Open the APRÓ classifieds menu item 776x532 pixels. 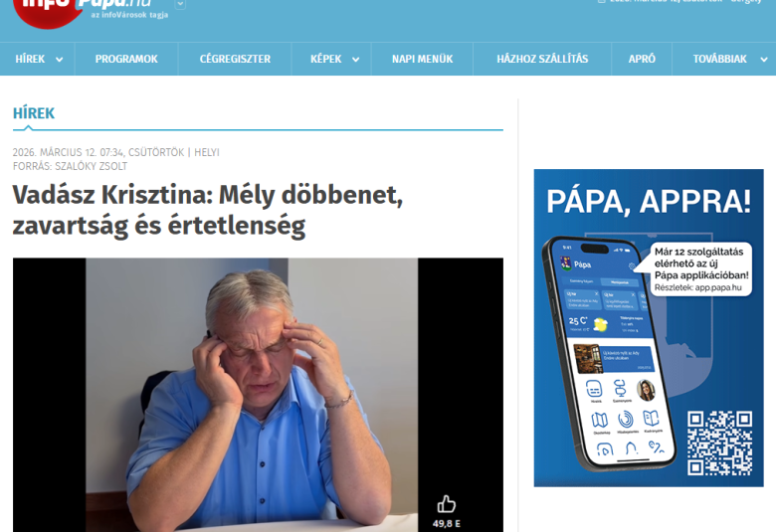pos(642,59)
